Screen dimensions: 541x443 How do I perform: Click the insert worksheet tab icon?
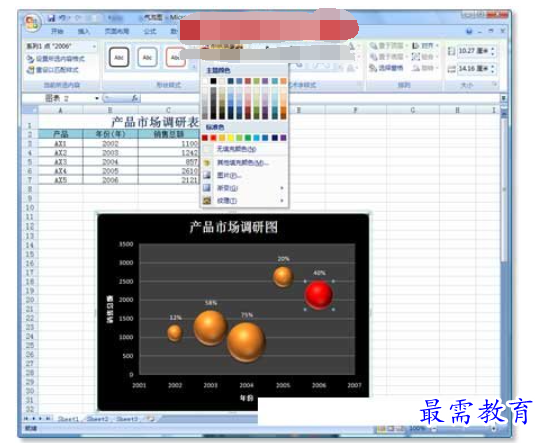(150, 419)
